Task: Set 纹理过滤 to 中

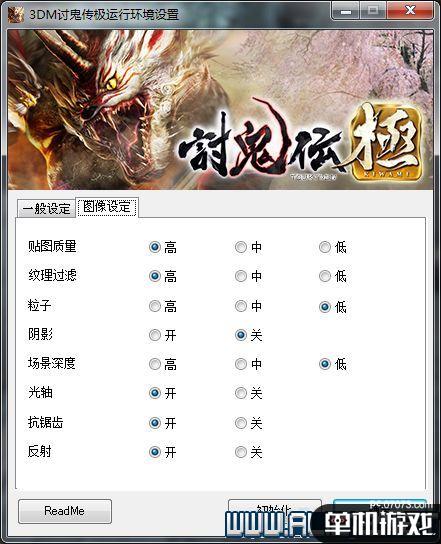Action: point(248,277)
